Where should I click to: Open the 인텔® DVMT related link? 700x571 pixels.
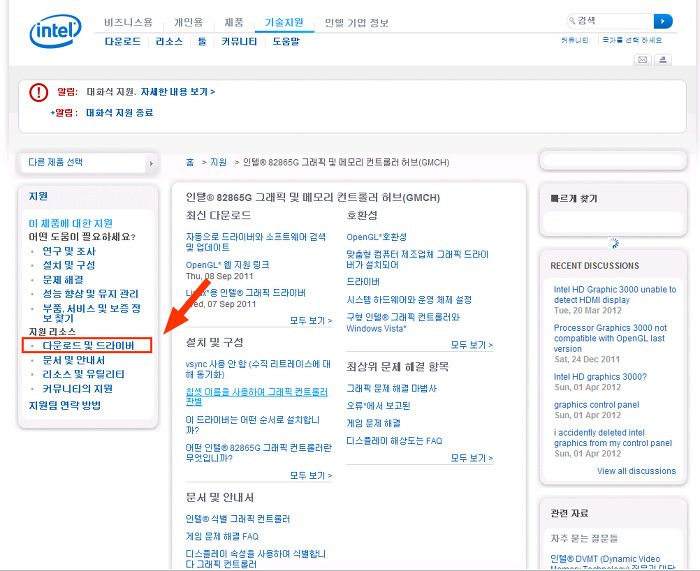tap(613, 563)
